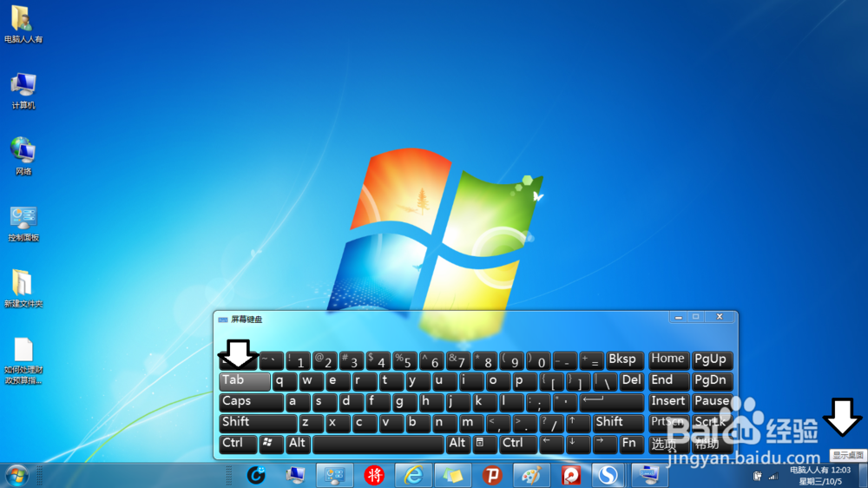Click the PgUp key
The height and width of the screenshot is (488, 868).
[712, 360]
